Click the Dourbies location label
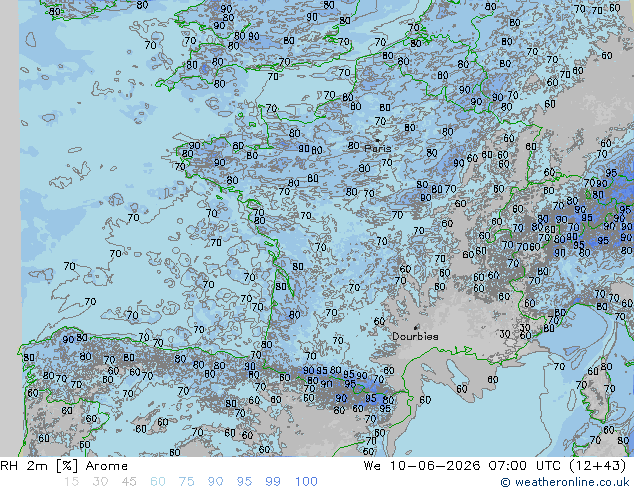This screenshot has width=634, height=490. pyautogui.click(x=415, y=336)
